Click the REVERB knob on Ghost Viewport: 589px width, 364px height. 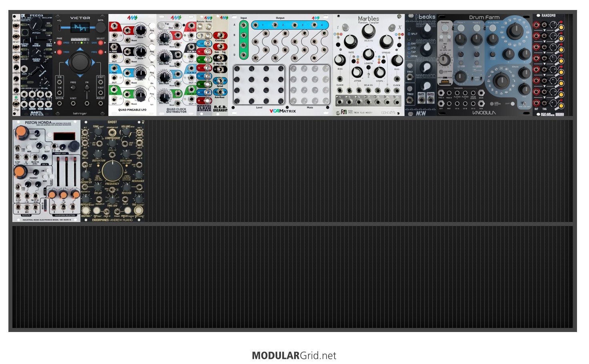126,187
